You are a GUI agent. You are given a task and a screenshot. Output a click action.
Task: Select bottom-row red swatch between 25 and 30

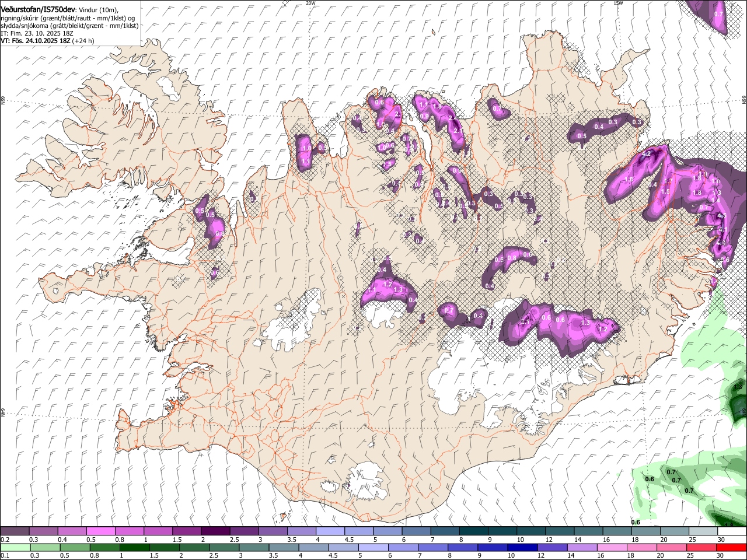point(701,547)
